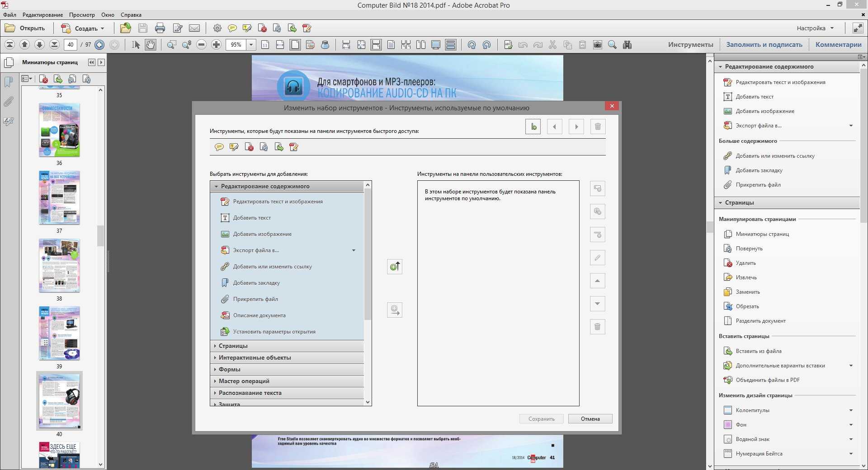Expand Распознавание текста section
This screenshot has width=868, height=470.
[x=287, y=393]
